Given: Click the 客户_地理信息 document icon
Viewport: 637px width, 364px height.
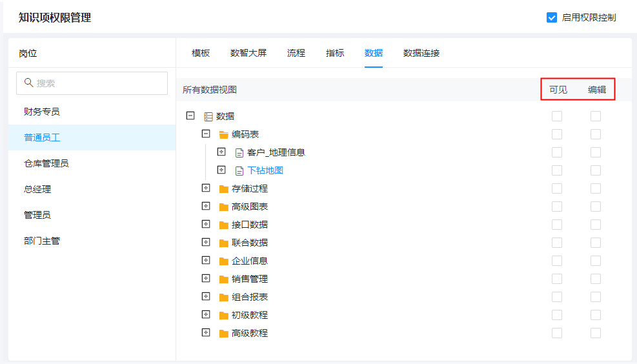Looking at the screenshot, I should pos(239,153).
